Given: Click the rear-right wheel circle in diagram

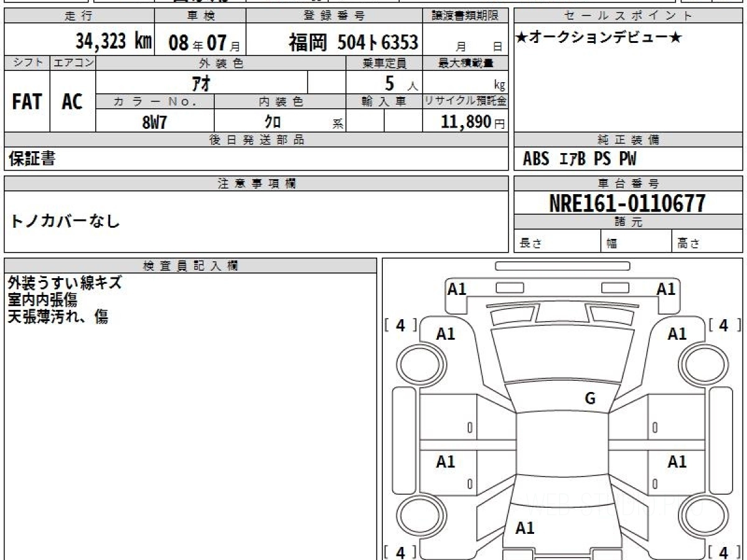Looking at the screenshot, I should (703, 515).
